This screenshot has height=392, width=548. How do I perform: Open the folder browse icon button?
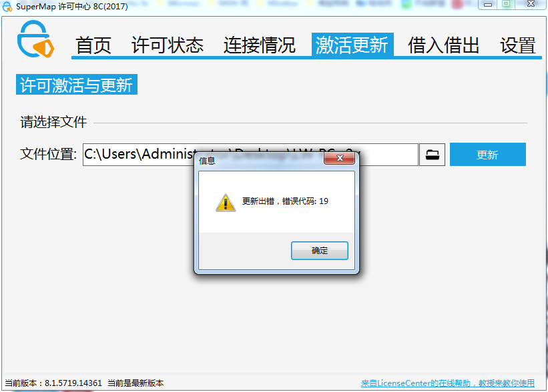click(x=432, y=154)
